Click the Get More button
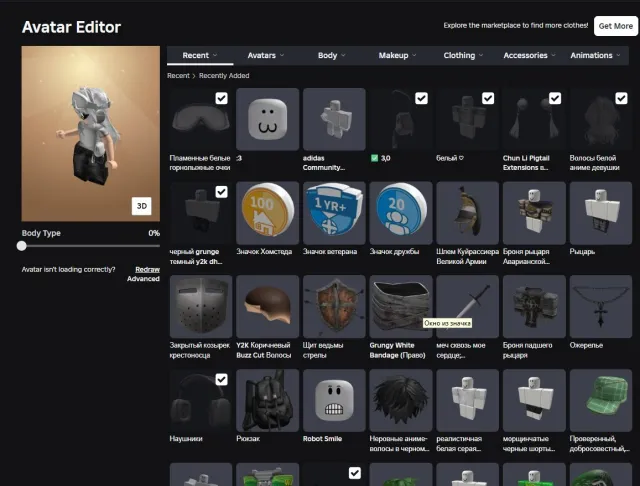 (x=616, y=26)
